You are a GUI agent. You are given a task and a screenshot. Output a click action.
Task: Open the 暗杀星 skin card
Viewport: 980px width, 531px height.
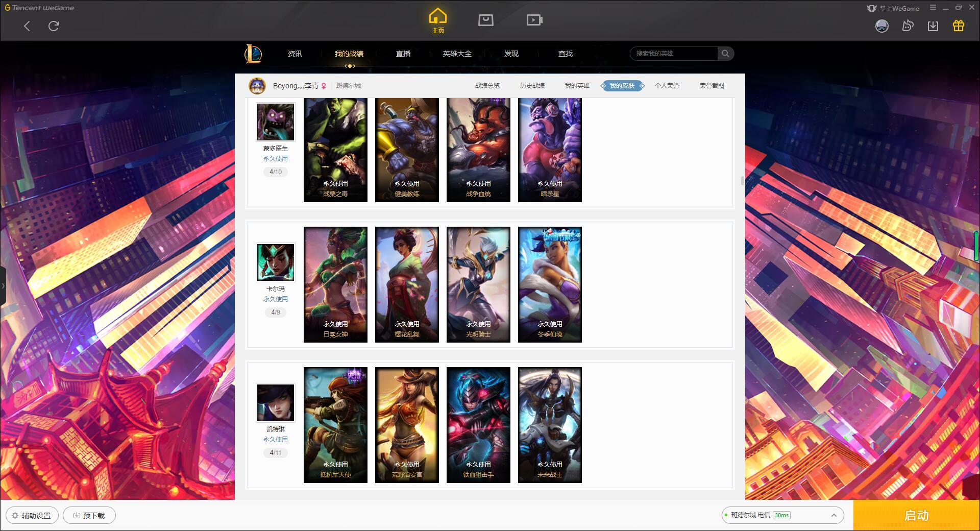coord(550,150)
